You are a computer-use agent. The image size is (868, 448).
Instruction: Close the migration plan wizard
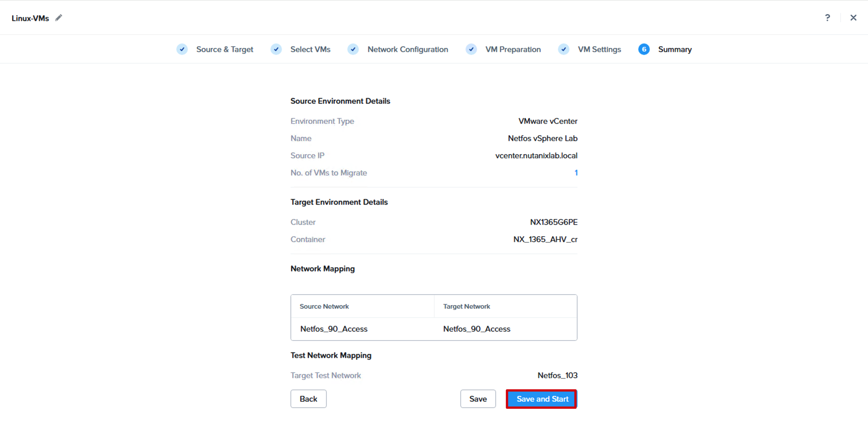[x=853, y=18]
